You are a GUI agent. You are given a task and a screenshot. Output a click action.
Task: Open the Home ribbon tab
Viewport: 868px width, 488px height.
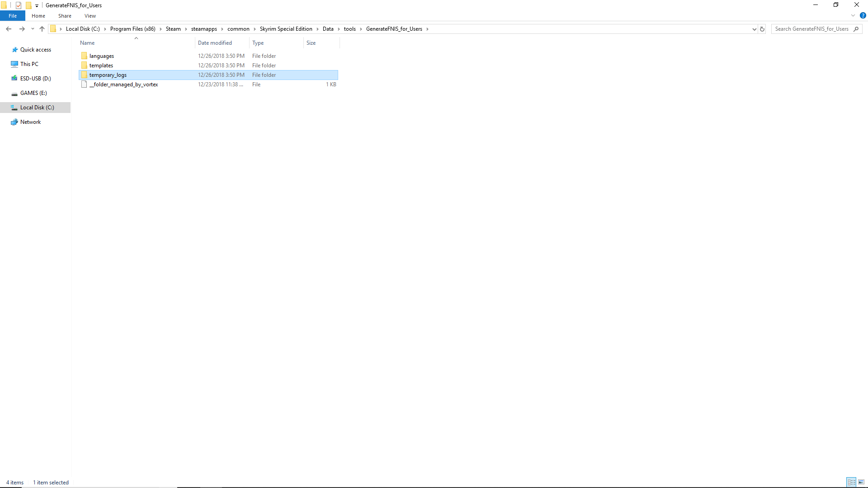38,16
